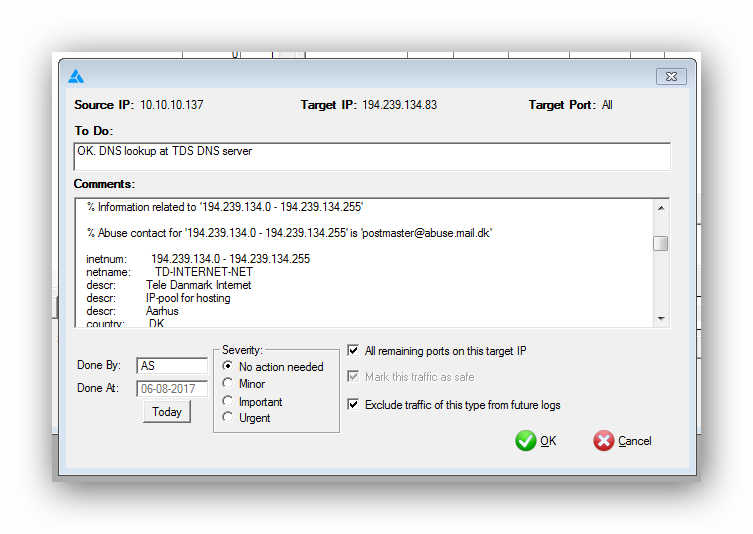Click the Cancel label

[x=634, y=441]
